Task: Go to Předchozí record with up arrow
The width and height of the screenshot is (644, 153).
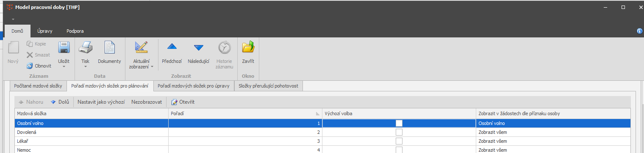Action: 172,47
